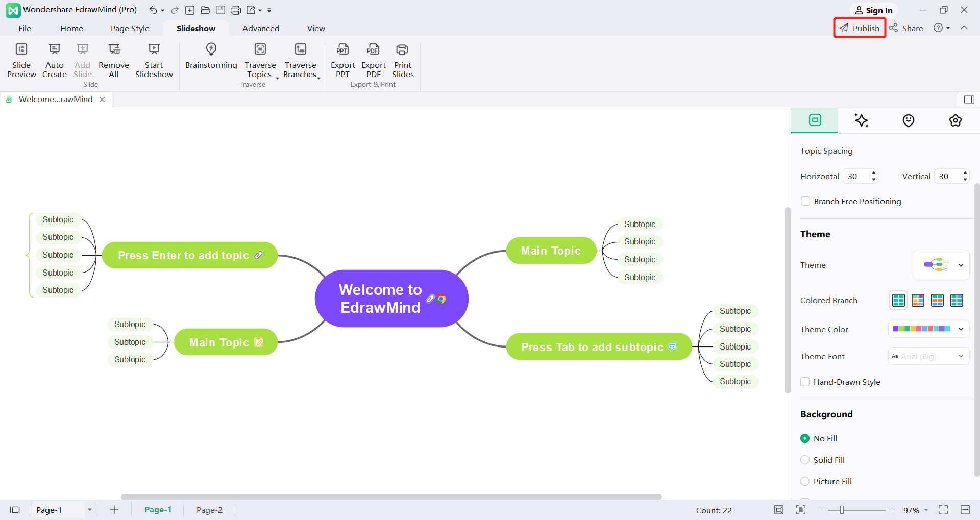Click fit-to-page icon in status bar
Viewport: 980px width, 520px height.
[779, 510]
